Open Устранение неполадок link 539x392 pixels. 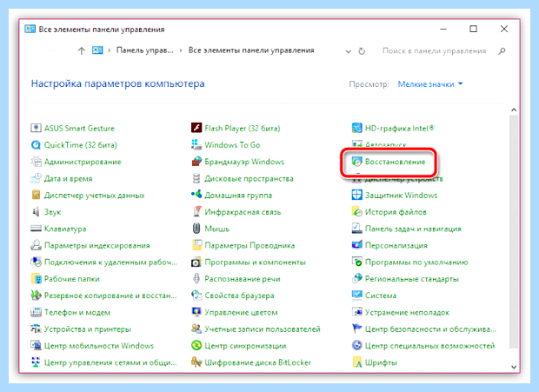(x=407, y=313)
